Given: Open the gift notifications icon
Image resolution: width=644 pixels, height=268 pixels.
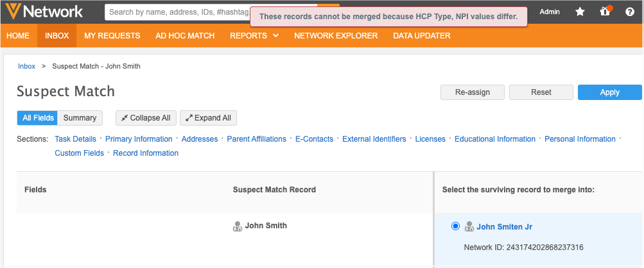Looking at the screenshot, I should pos(604,12).
